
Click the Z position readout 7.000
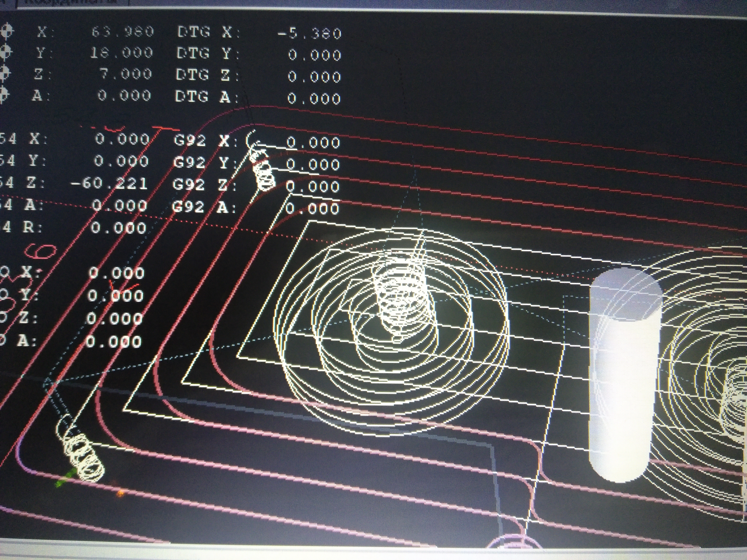pos(126,74)
